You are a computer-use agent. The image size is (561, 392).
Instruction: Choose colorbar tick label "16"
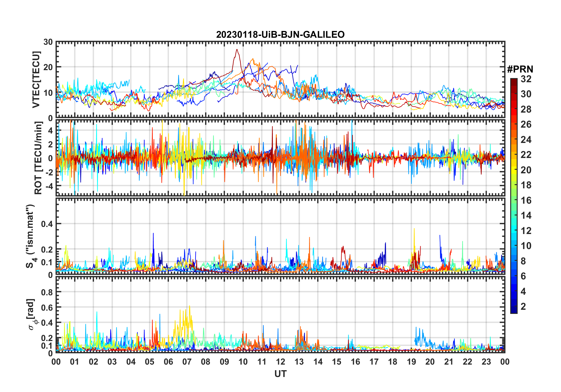526,200
